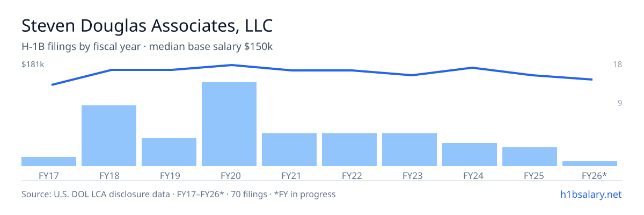
Task: Click the FY20 axis label
Action: (229, 175)
